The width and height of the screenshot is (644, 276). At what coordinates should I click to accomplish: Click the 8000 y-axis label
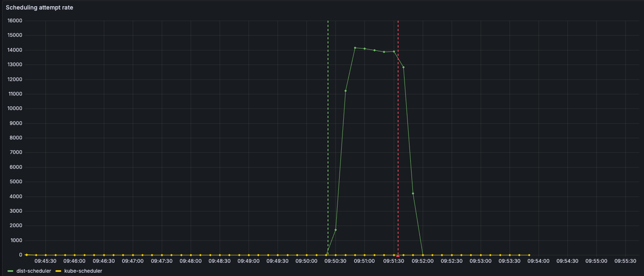[16, 138]
